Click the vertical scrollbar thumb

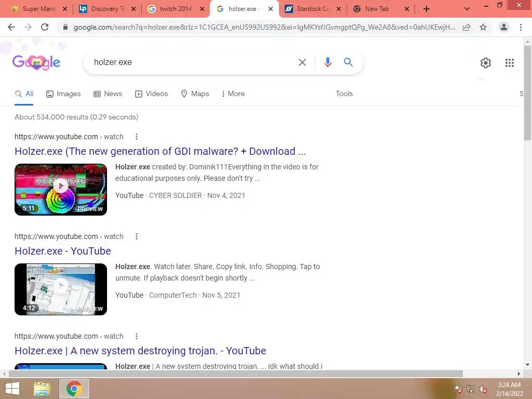[527, 92]
